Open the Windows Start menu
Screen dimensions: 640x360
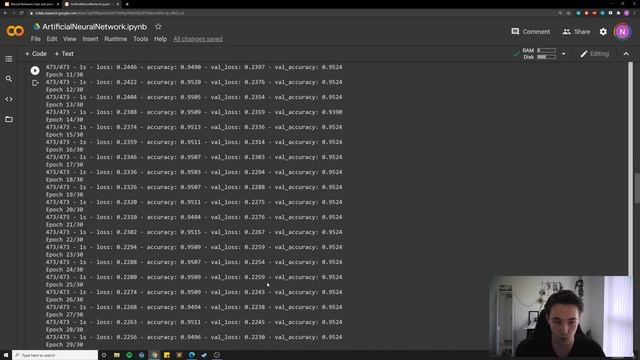(6, 355)
